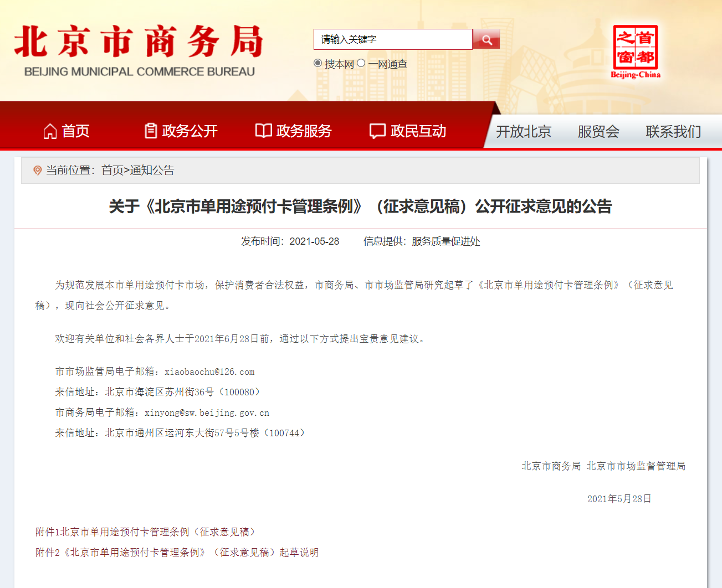Click the speech-bubble icon beside 政民互动
The height and width of the screenshot is (588, 722).
point(377,131)
